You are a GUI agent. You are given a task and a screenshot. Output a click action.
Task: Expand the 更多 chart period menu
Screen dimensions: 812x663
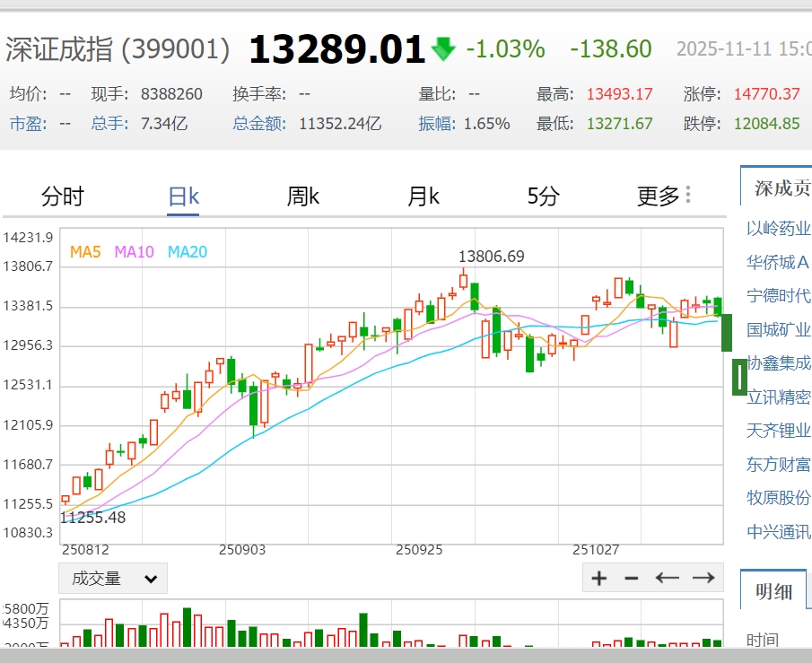click(659, 196)
